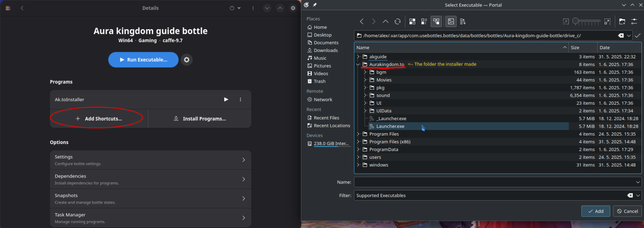Click Cancel in the Select Executable dialog
Viewport: 644px width, 228px height.
point(628,211)
